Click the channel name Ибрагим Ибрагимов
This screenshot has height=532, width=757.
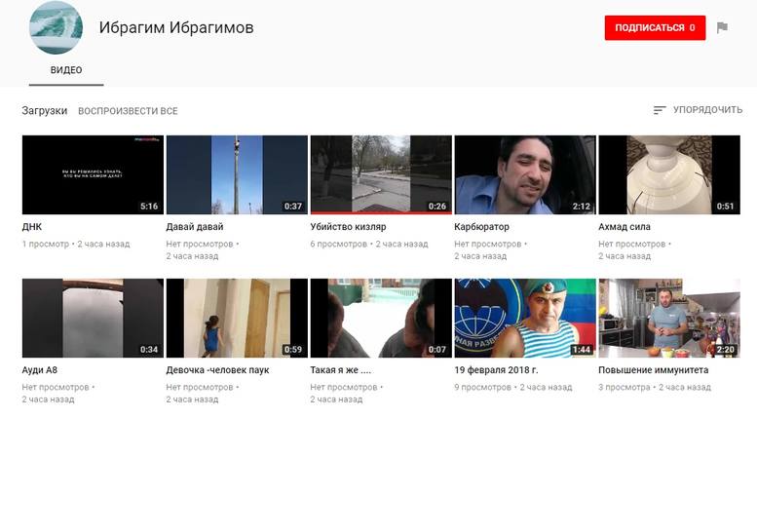[176, 27]
